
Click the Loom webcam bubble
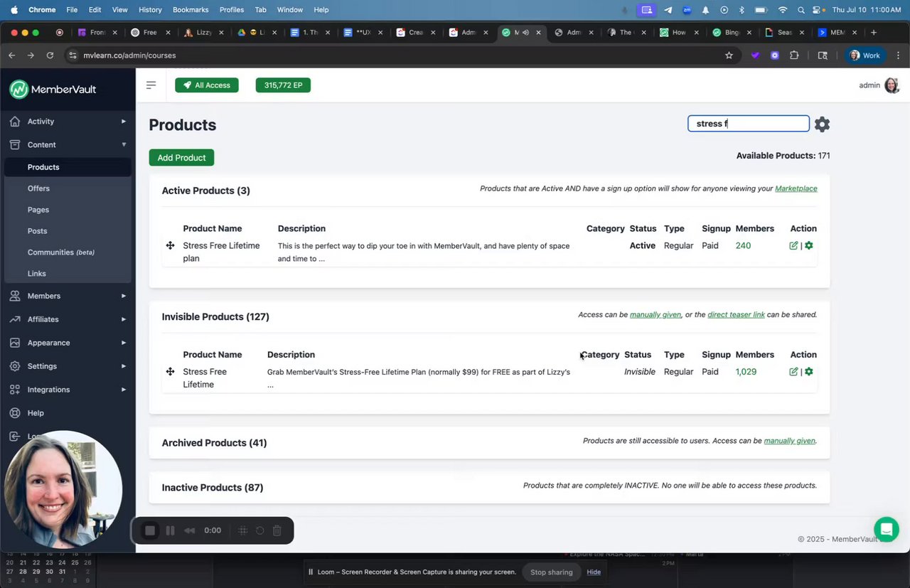click(63, 489)
